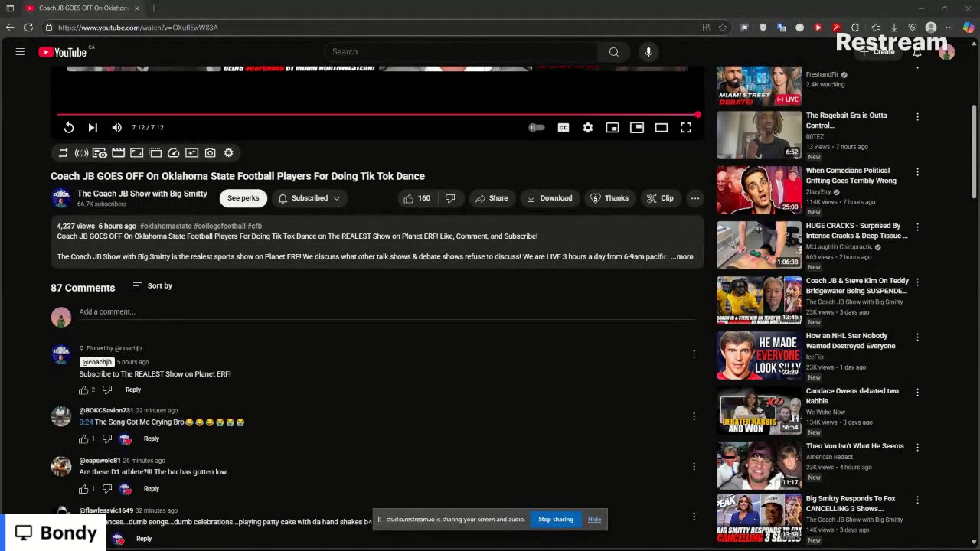Image resolution: width=980 pixels, height=551 pixels.
Task: Seek on the red video progress bar
Action: pyautogui.click(x=378, y=115)
